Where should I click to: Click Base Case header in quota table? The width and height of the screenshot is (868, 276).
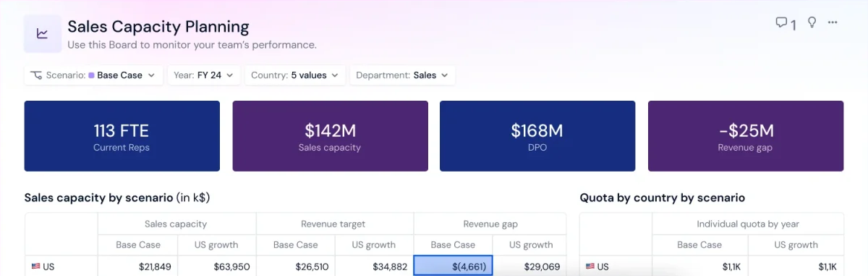699,245
